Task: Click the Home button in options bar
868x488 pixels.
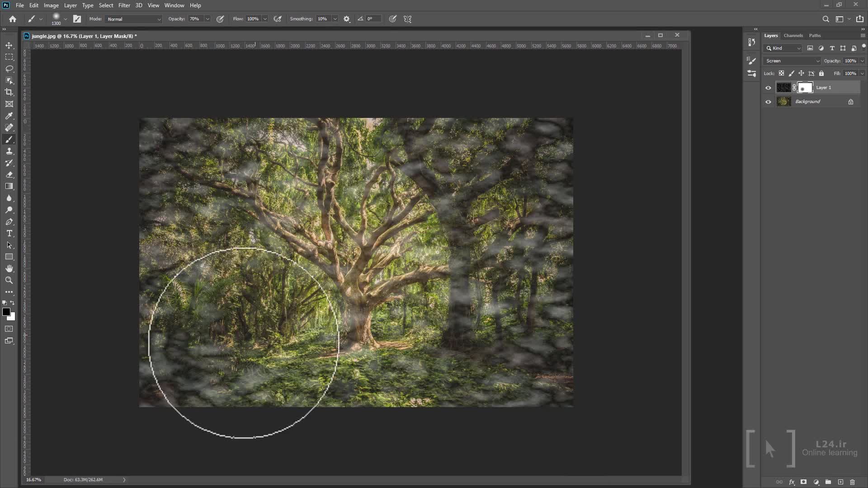Action: [13, 19]
